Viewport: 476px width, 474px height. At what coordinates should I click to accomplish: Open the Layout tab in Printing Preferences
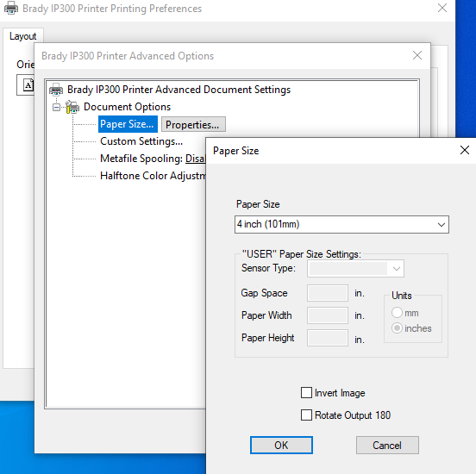[23, 36]
